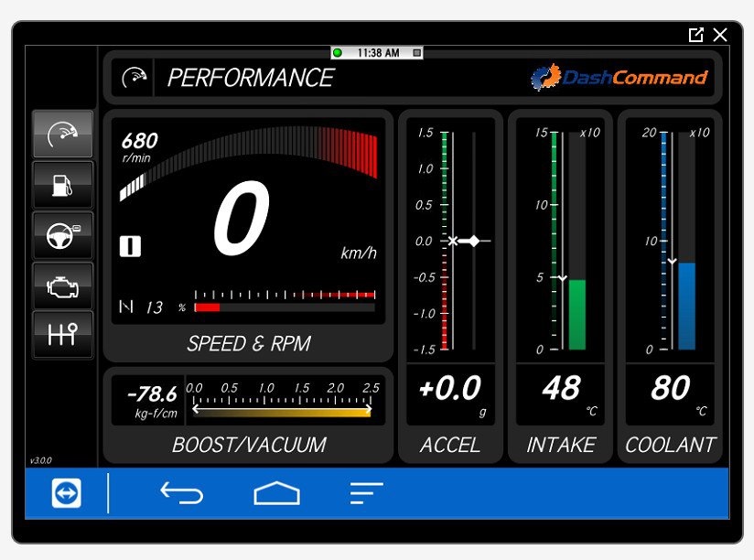Screen dimensions: 754x560
Task: Select the Performance dashboard speedometer icon
Action: [x=62, y=133]
